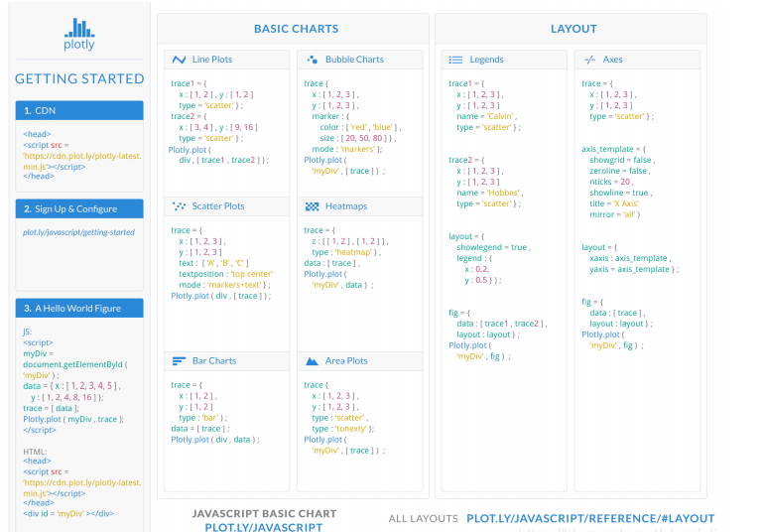
Task: Click the "textposition : 'top center'" line
Action: click(226, 274)
